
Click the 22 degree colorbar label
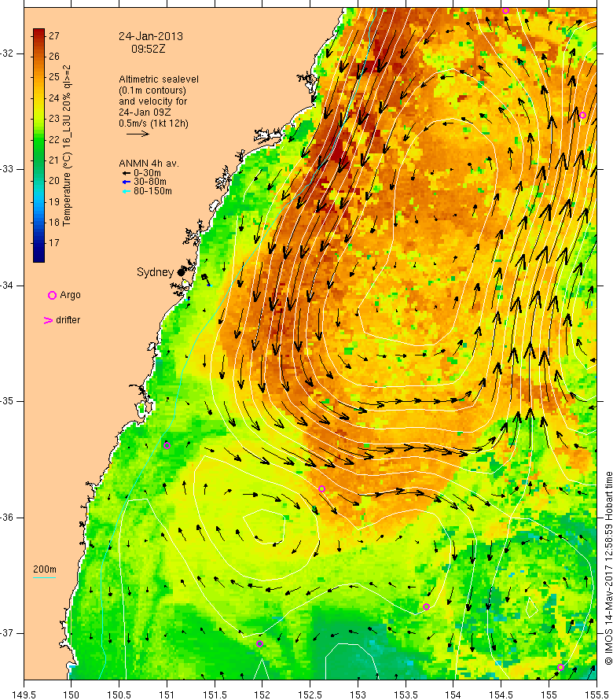(x=54, y=139)
